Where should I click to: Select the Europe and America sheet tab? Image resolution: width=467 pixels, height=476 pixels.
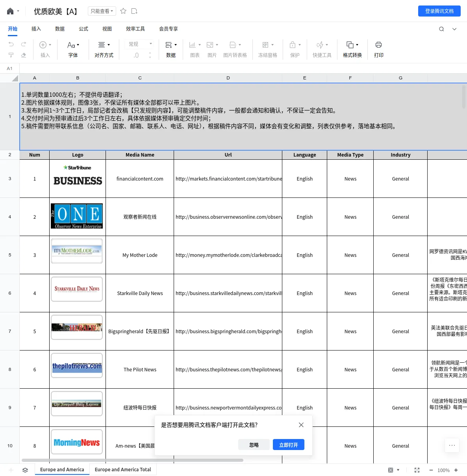62,470
